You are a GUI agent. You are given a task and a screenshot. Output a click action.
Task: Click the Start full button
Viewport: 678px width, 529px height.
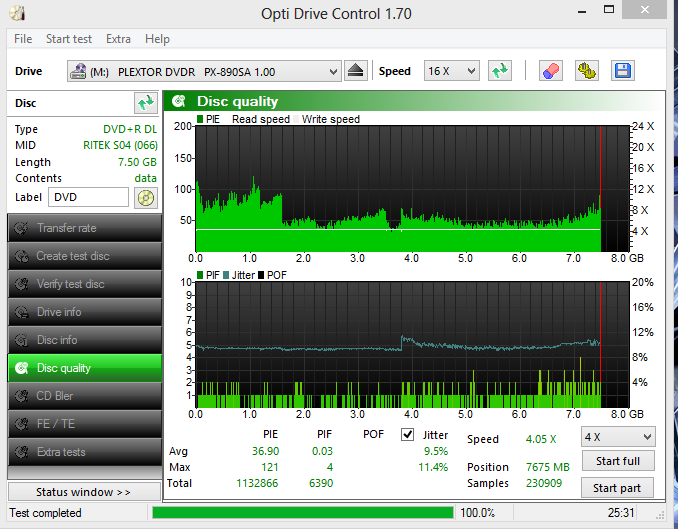618,461
